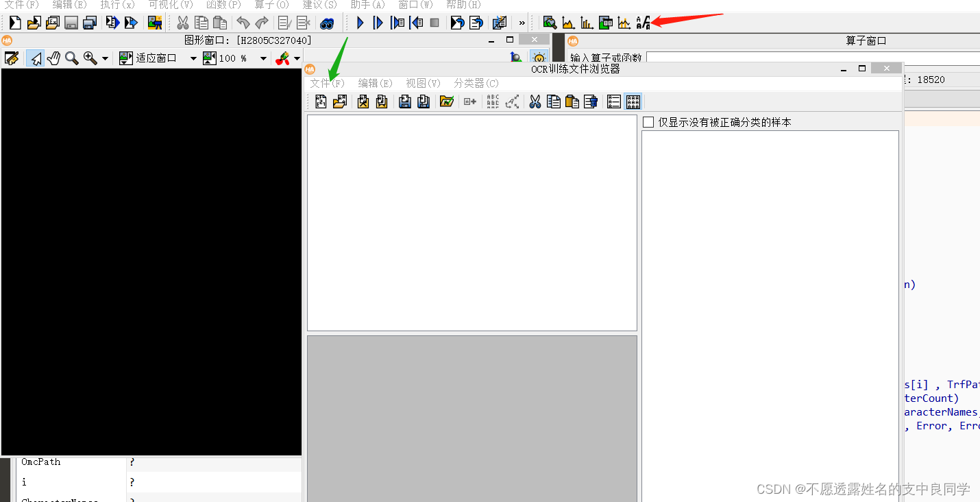Image resolution: width=980 pixels, height=502 pixels.
Task: Show more toolbar items chevron
Action: click(522, 23)
